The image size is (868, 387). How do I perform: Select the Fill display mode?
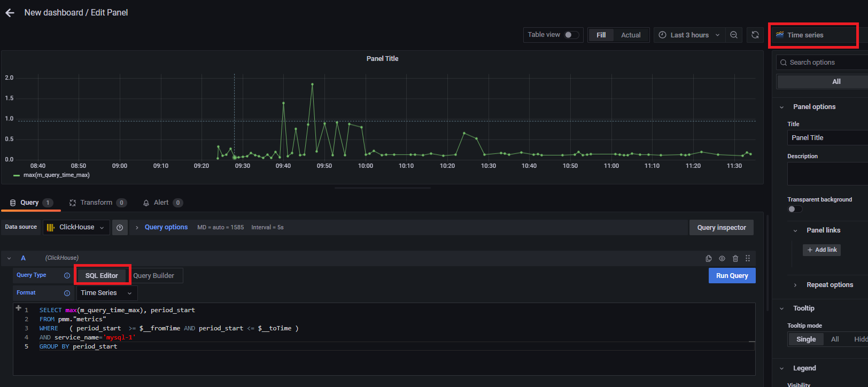pyautogui.click(x=601, y=35)
